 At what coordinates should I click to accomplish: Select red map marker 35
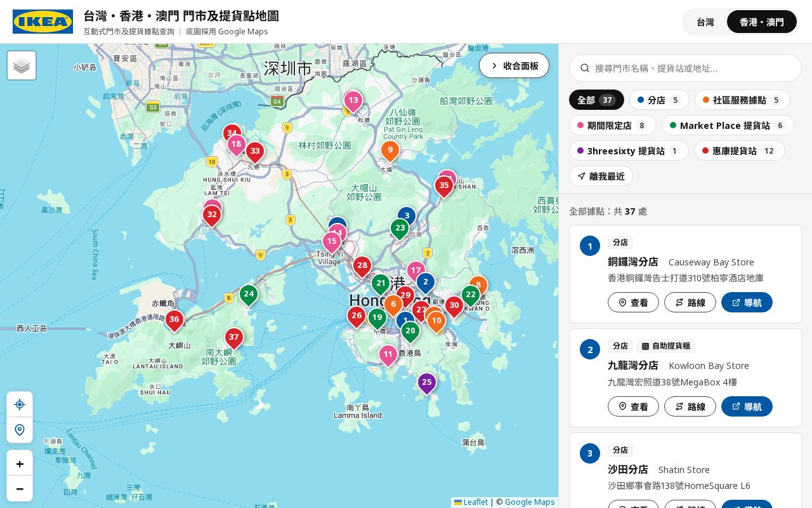point(444,187)
